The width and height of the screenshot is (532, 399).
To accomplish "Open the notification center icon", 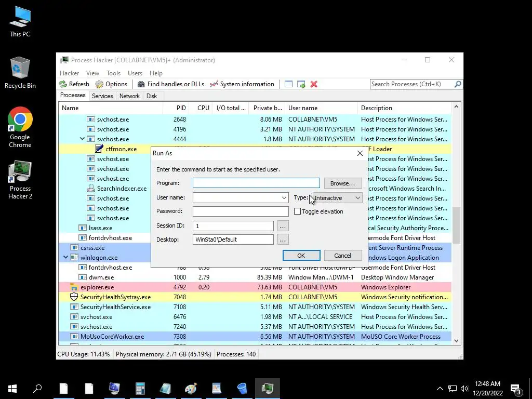I will click(x=516, y=389).
